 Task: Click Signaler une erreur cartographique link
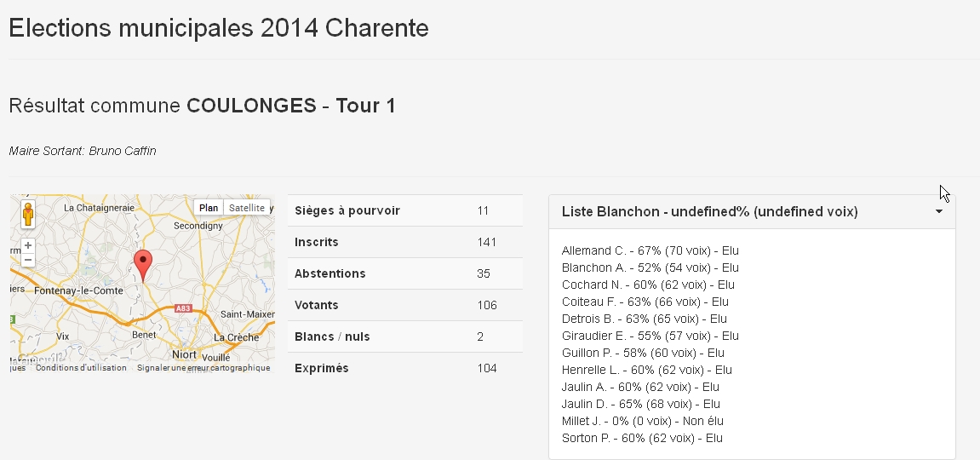click(x=203, y=368)
